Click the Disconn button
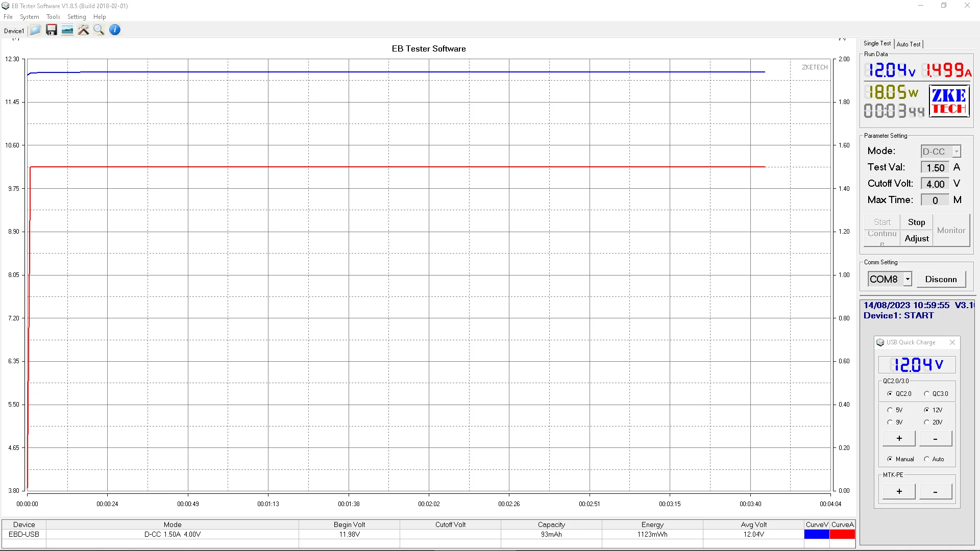The width and height of the screenshot is (980, 551). pos(941,279)
